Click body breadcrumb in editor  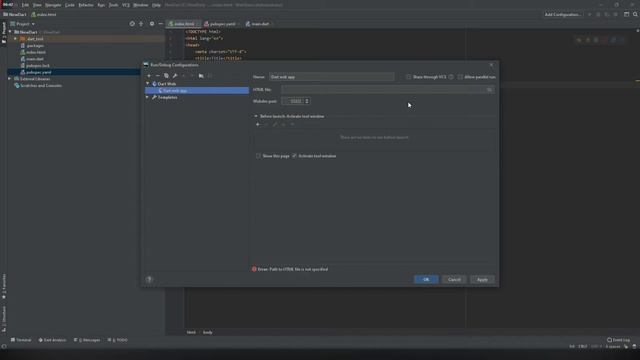pos(207,332)
